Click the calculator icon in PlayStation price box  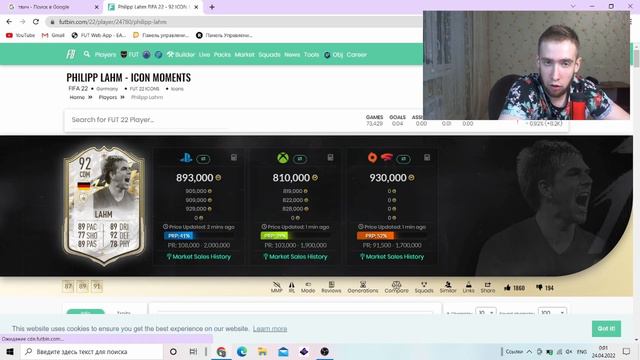coord(234,157)
